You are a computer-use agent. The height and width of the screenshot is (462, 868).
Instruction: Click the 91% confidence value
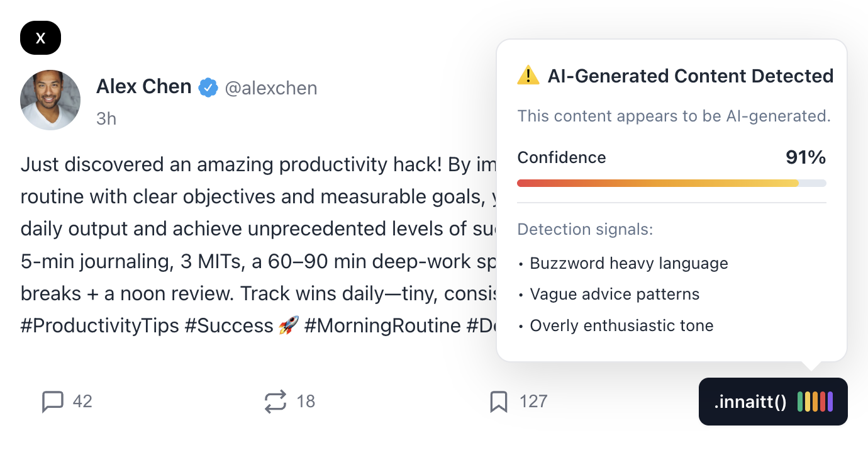(x=805, y=157)
